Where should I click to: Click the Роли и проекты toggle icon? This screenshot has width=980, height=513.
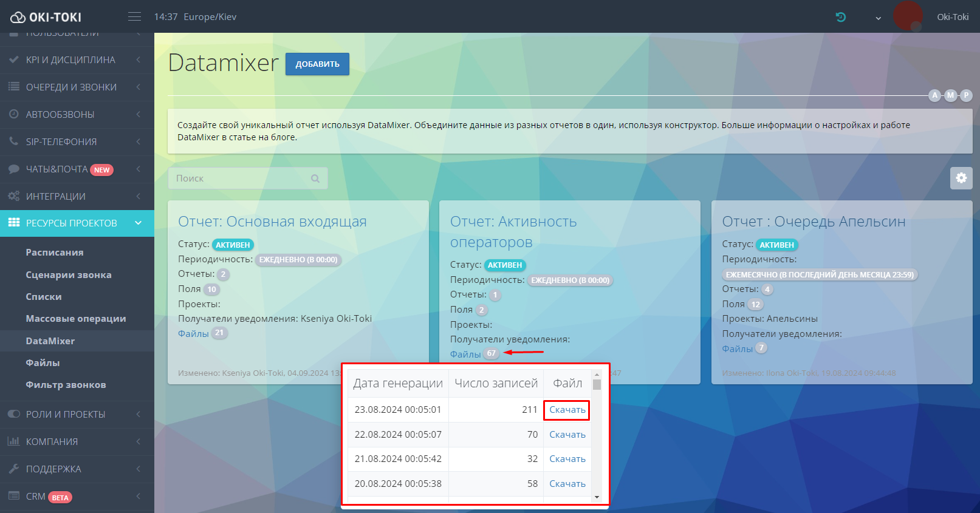(x=14, y=414)
